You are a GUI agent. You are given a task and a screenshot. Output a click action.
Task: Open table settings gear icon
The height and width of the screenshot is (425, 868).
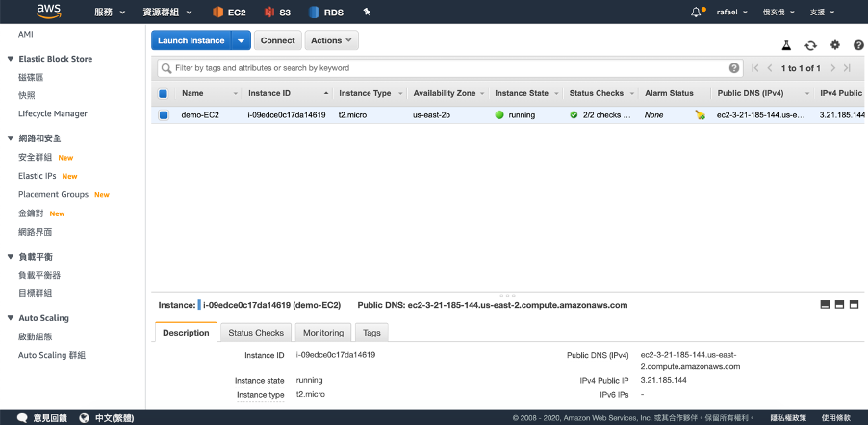(834, 45)
